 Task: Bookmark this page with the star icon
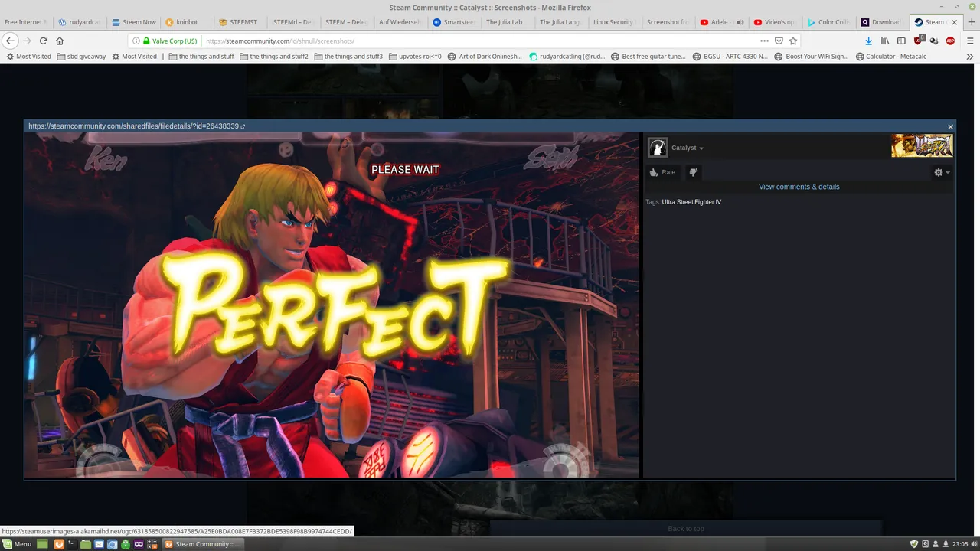pos(793,41)
